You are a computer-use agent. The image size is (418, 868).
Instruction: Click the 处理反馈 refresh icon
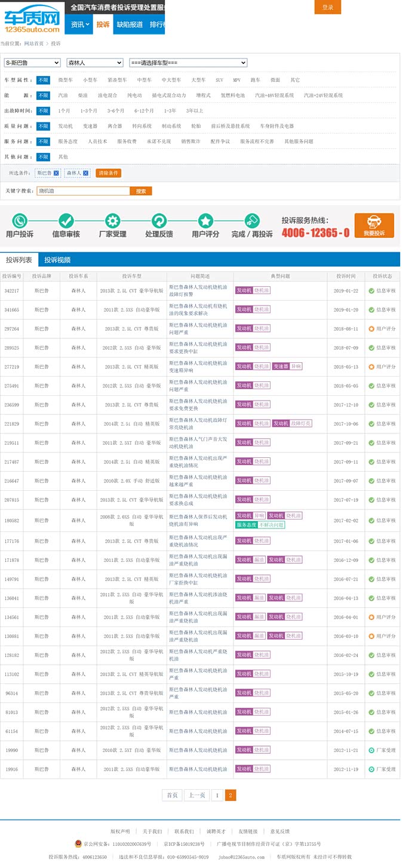[x=159, y=220]
